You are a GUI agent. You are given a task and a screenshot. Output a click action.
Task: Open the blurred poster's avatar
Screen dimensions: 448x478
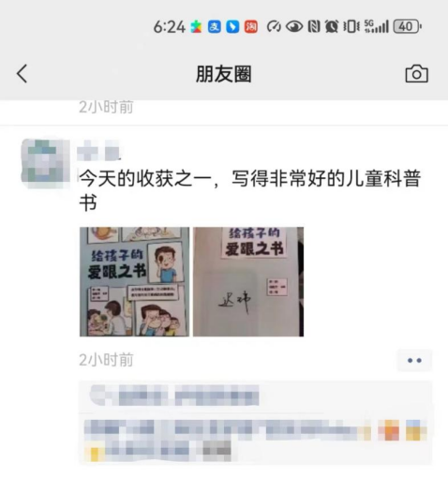[x=46, y=163]
